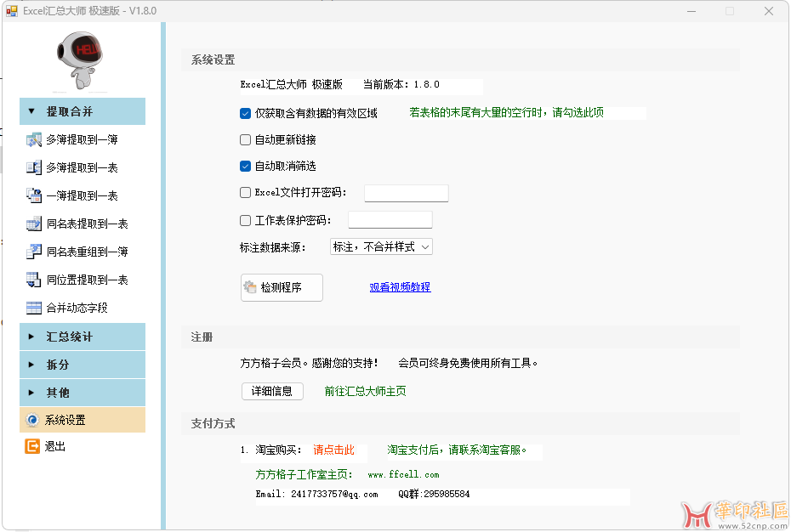791x532 pixels.
Task: Click the Email 2417733757@qq.com text
Action: (x=316, y=494)
